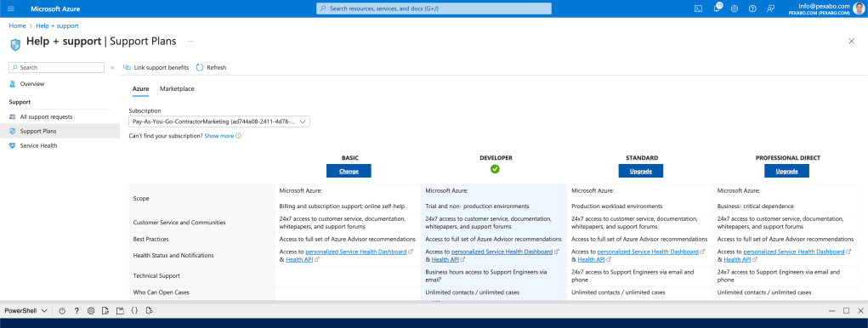Click the Refresh label
868x328 pixels.
pyautogui.click(x=217, y=67)
